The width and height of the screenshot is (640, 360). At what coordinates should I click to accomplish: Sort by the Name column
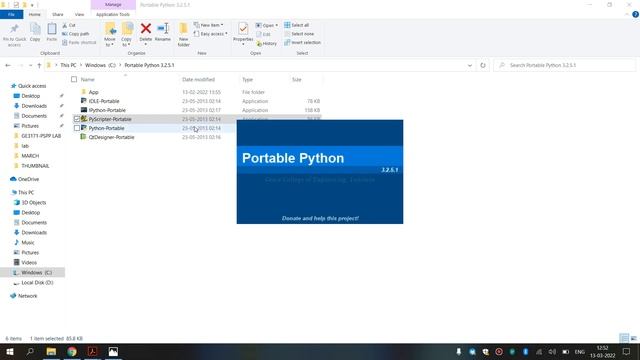88,80
